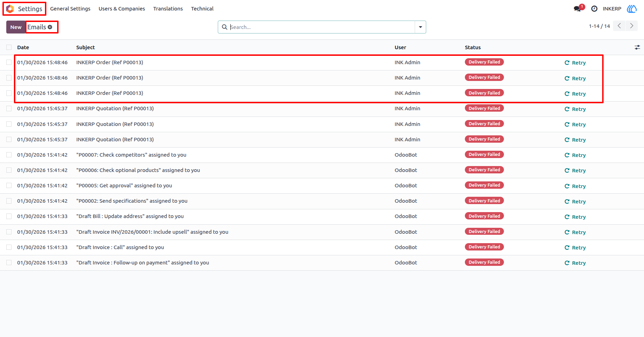644x337 pixels.
Task: Open General Settings menu
Action: (x=70, y=9)
